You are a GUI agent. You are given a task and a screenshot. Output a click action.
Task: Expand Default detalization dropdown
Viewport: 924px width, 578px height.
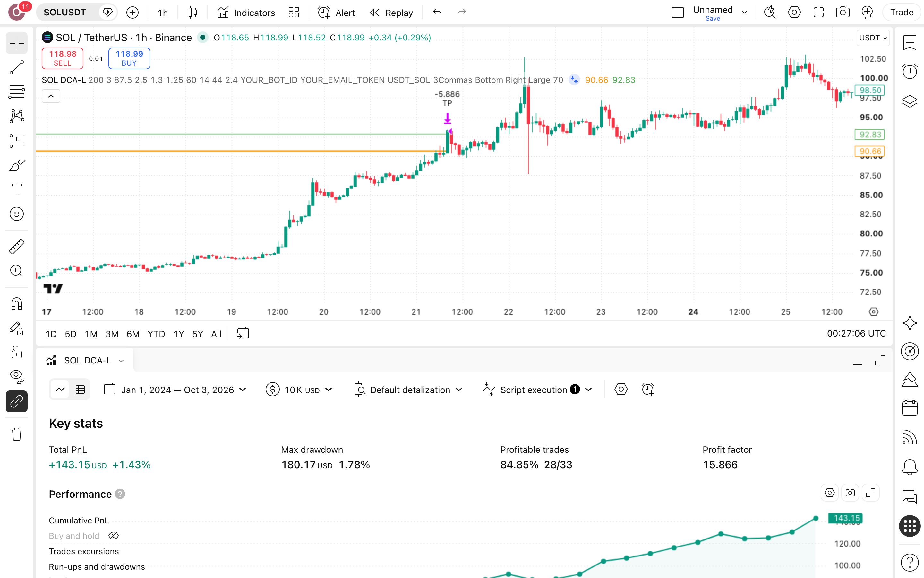pyautogui.click(x=408, y=390)
